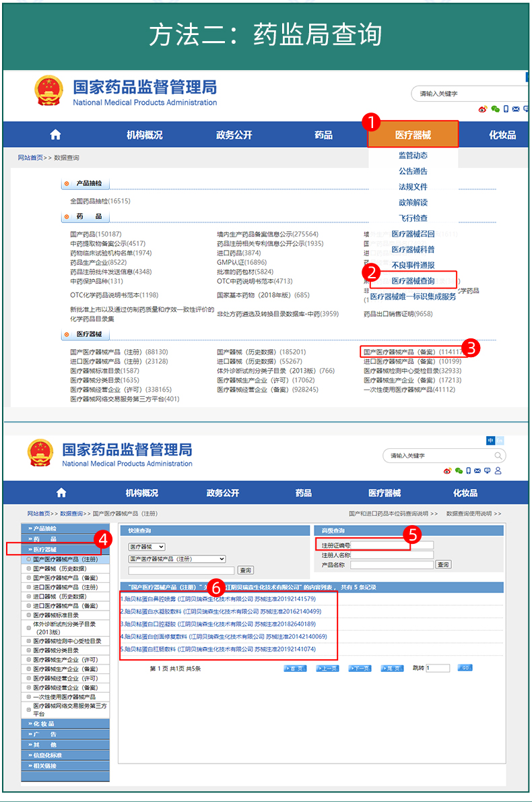Image resolution: width=532 pixels, height=802 pixels.
Task: Click the magnifier search icon in the lower page search box
Action: pos(498,455)
